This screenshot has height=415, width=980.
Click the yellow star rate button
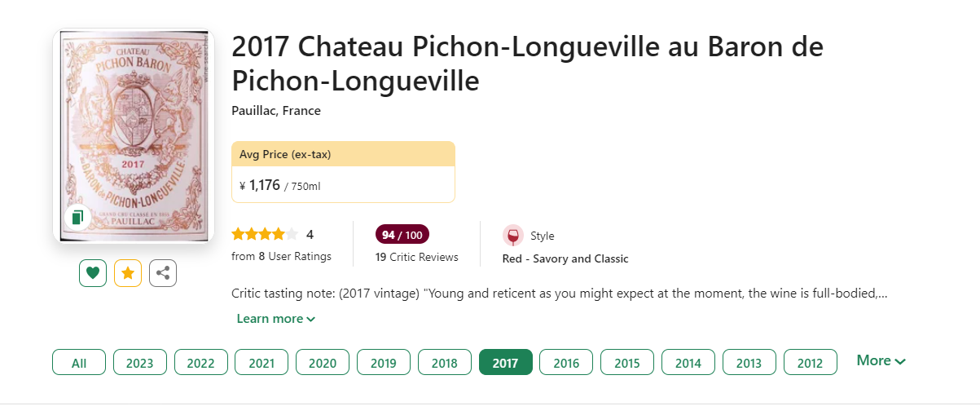128,273
